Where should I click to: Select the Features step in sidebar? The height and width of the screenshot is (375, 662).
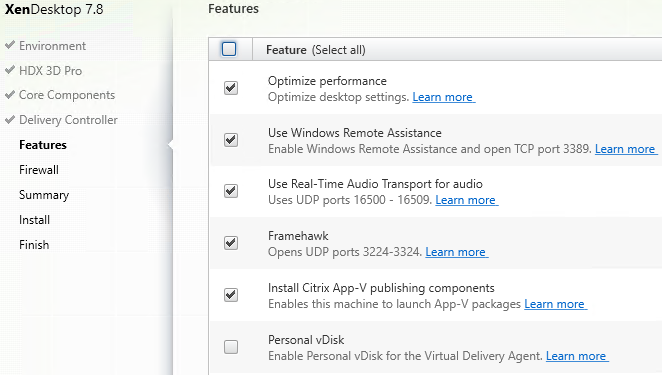click(43, 145)
